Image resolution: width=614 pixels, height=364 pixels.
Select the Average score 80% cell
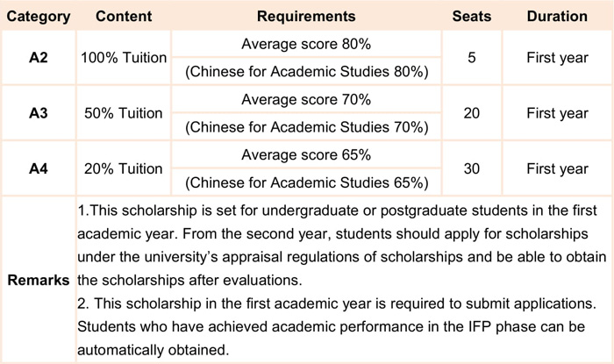point(306,45)
